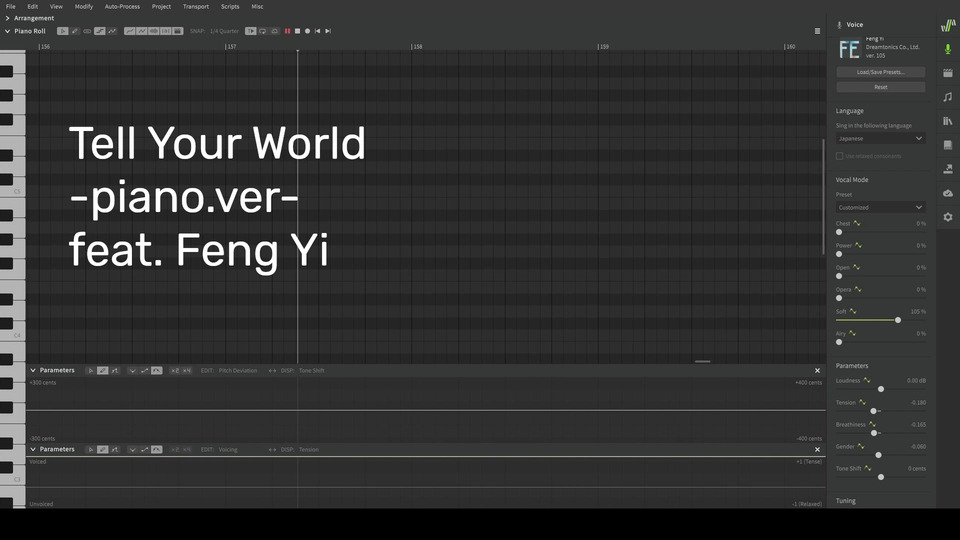
Task: Open the EDIT Pitch Deviation parameter dropdown
Action: 238,370
